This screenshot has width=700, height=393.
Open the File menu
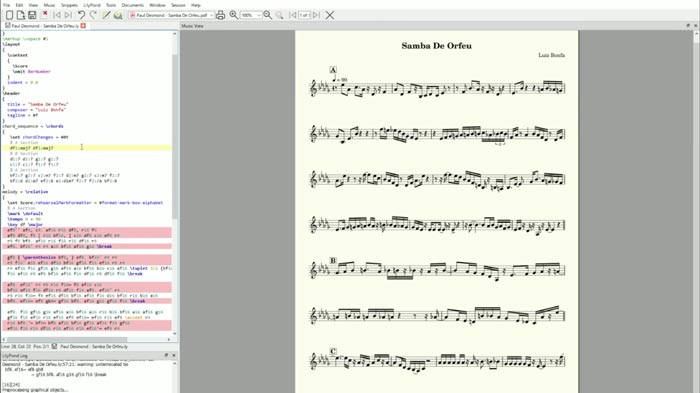click(7, 5)
